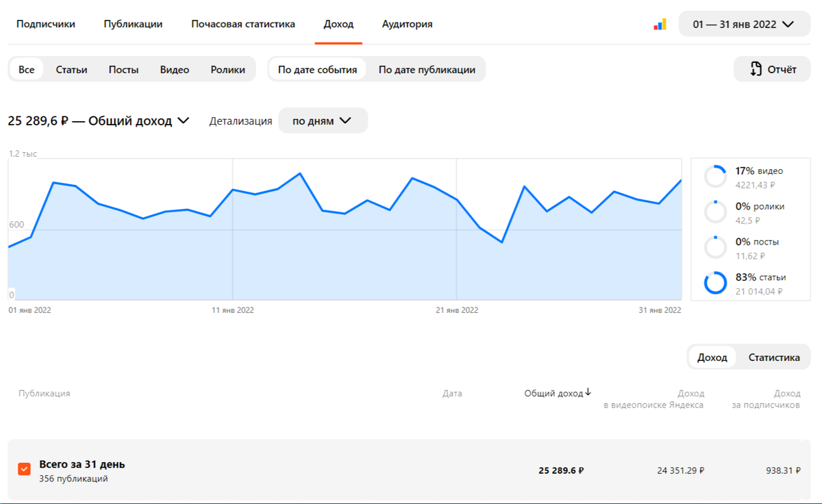Click the 11,62 ₽ посты income value
The image size is (822, 504).
click(750, 256)
